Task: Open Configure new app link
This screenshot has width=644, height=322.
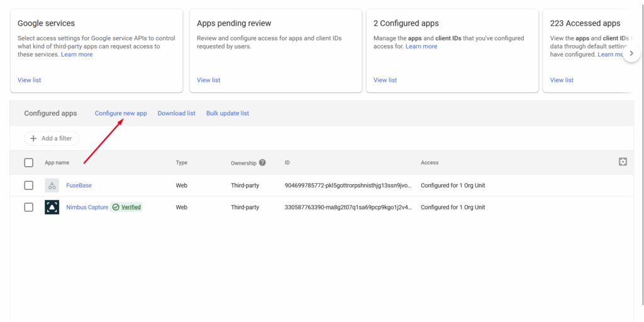Action: point(121,113)
